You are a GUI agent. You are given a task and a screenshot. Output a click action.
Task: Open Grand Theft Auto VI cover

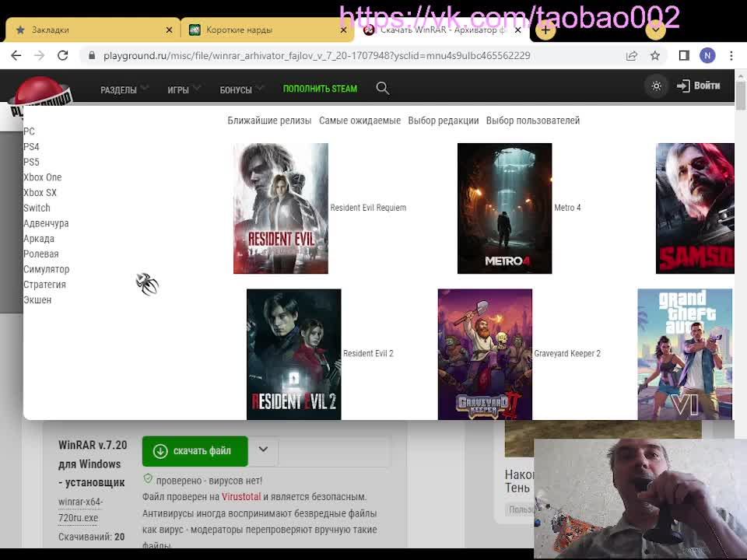click(x=685, y=355)
